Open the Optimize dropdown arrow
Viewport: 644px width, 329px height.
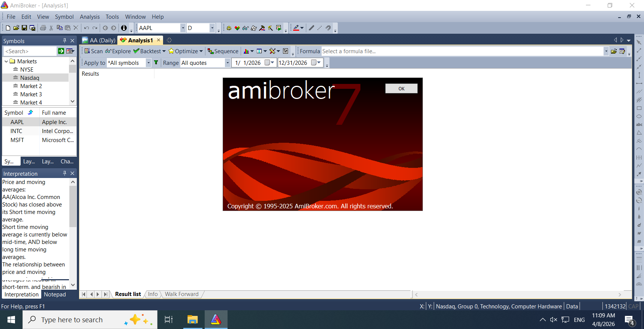pos(201,51)
